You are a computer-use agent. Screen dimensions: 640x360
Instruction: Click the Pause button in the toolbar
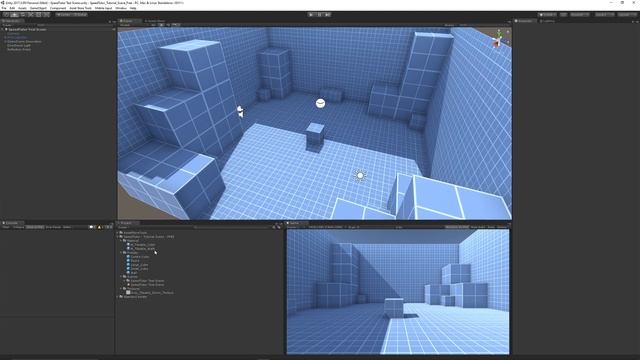pyautogui.click(x=320, y=15)
